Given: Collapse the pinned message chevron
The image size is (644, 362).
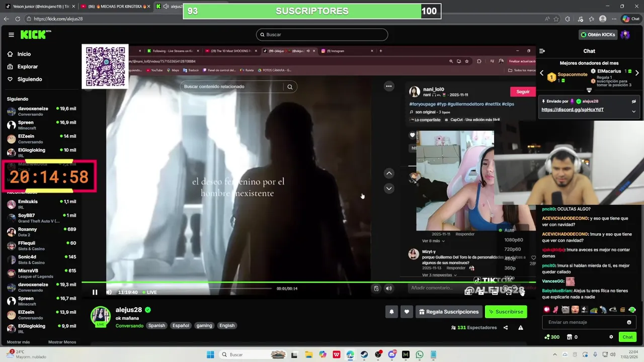Looking at the screenshot, I should [634, 111].
